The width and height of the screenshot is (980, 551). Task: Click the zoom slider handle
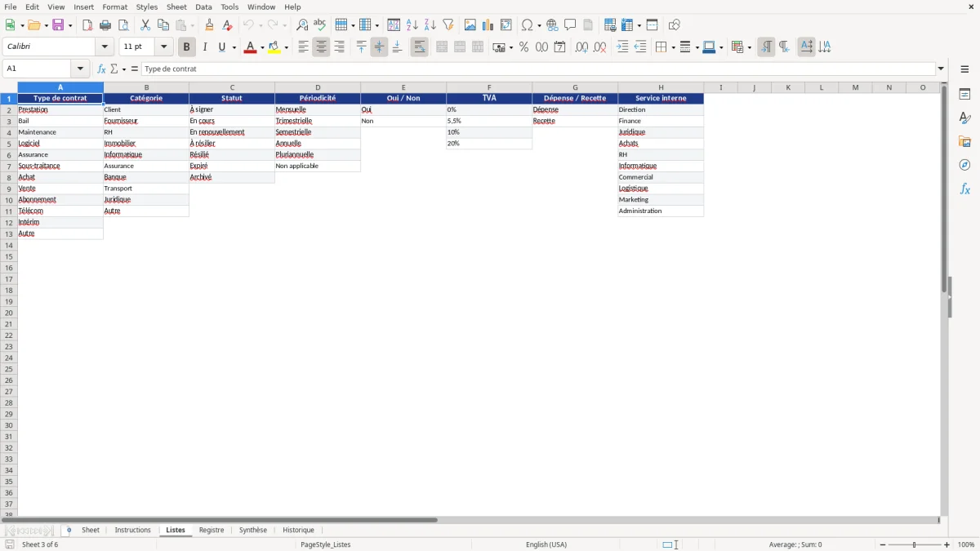915,544
